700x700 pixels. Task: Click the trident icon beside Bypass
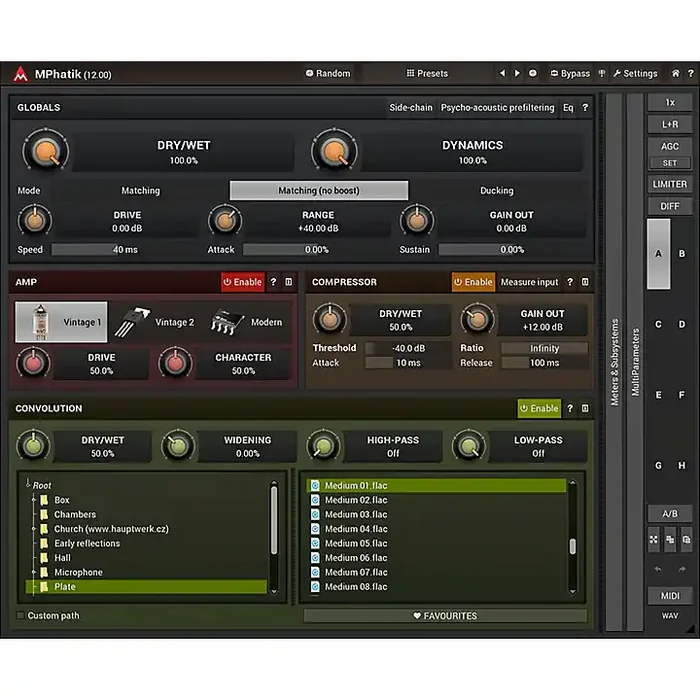click(602, 73)
